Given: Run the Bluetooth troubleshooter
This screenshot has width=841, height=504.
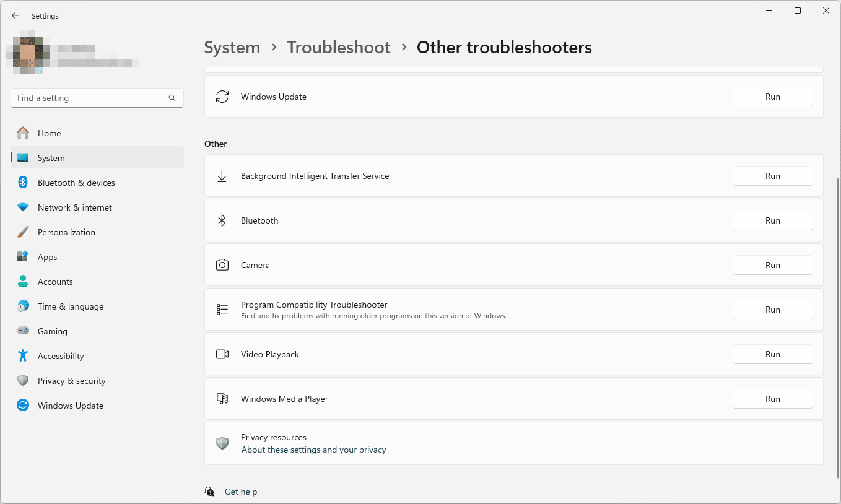Looking at the screenshot, I should pyautogui.click(x=772, y=220).
